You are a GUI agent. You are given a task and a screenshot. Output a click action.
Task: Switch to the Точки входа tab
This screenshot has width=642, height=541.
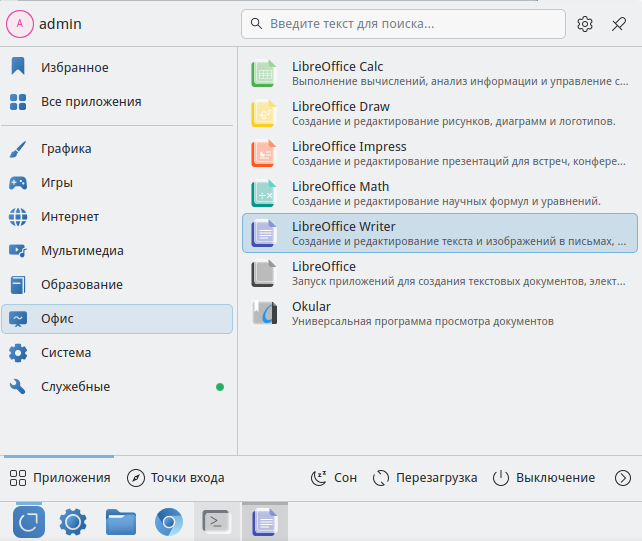176,478
